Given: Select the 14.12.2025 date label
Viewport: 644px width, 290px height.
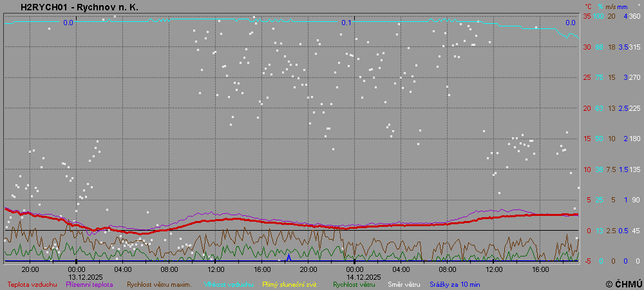Looking at the screenshot, I should (355, 276).
